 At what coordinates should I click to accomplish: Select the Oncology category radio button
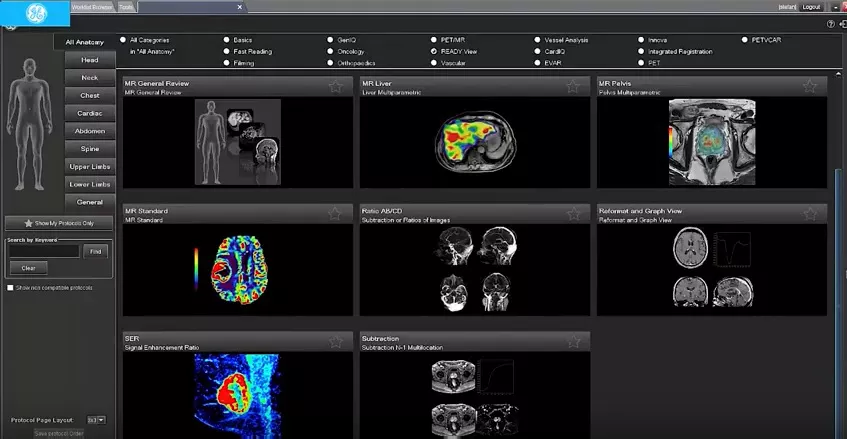[x=330, y=51]
